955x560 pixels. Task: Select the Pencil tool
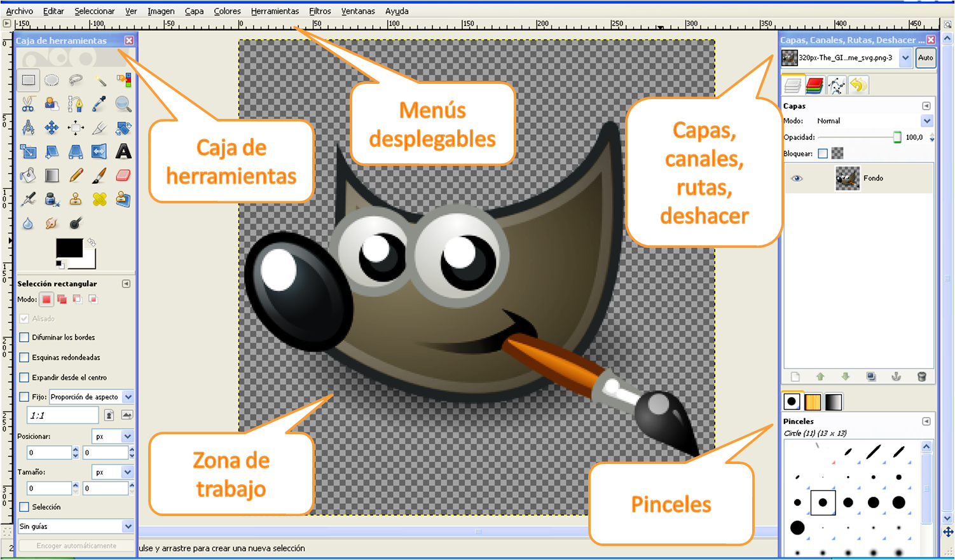[76, 175]
